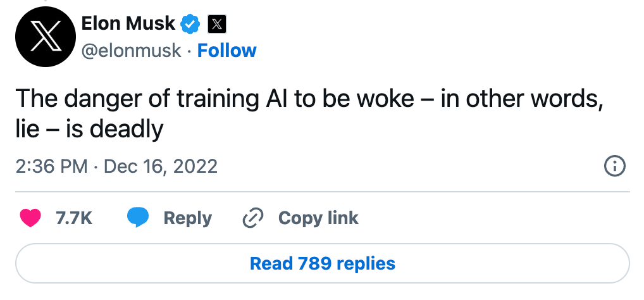Select the Copy link text

coord(318,218)
